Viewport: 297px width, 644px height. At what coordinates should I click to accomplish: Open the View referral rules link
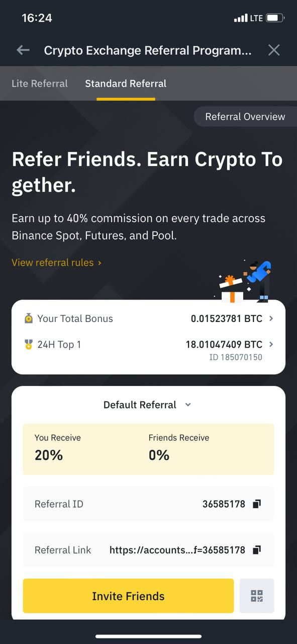tap(56, 263)
